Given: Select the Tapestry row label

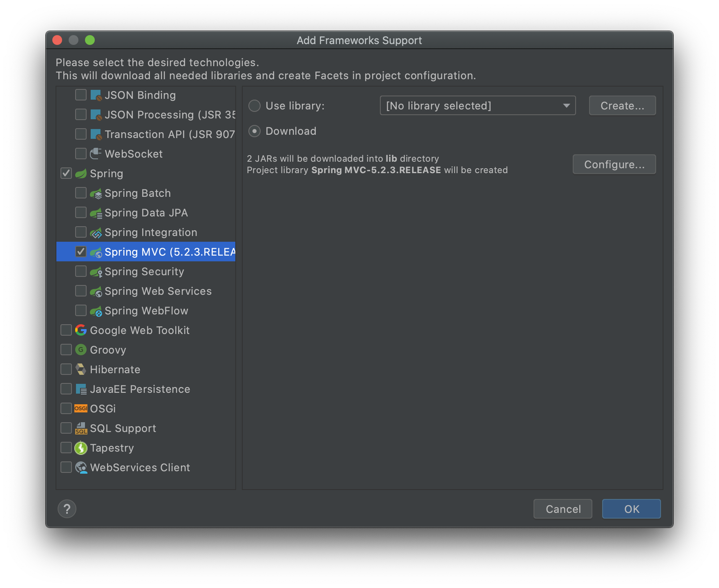Looking at the screenshot, I should (112, 448).
